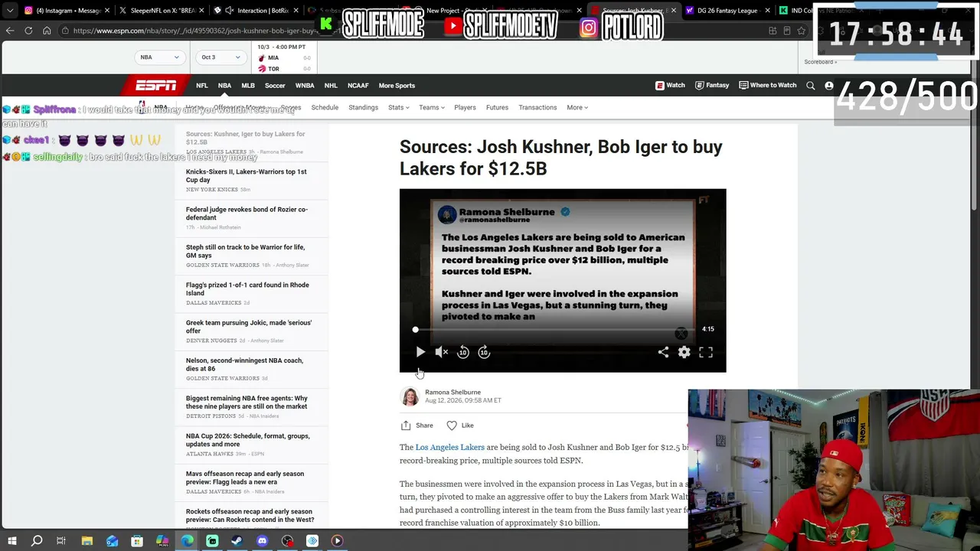Viewport: 980px width, 551px height.
Task: Open Where to Watch in ESPN header
Action: [x=768, y=86]
